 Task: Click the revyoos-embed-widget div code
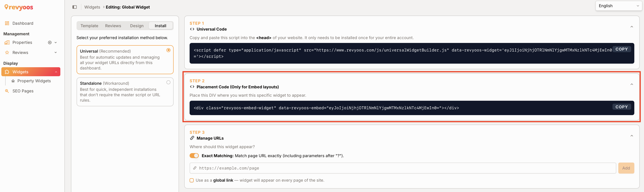point(326,108)
